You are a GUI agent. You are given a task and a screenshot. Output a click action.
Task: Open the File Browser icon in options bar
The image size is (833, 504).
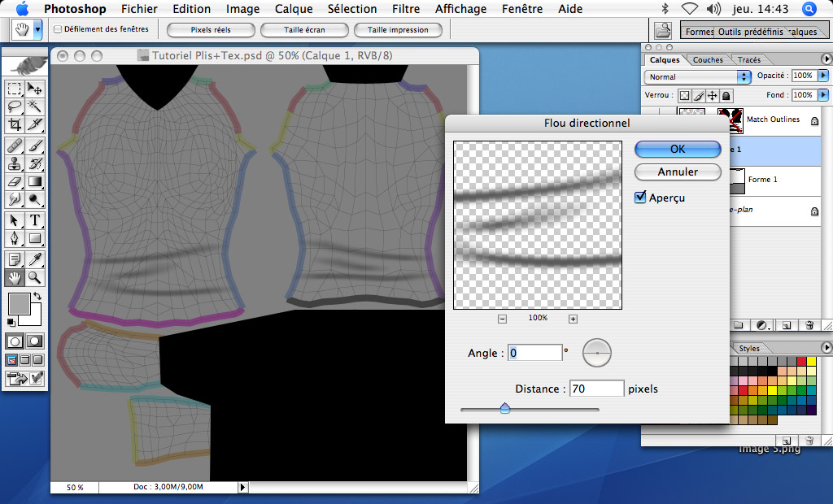tap(662, 30)
